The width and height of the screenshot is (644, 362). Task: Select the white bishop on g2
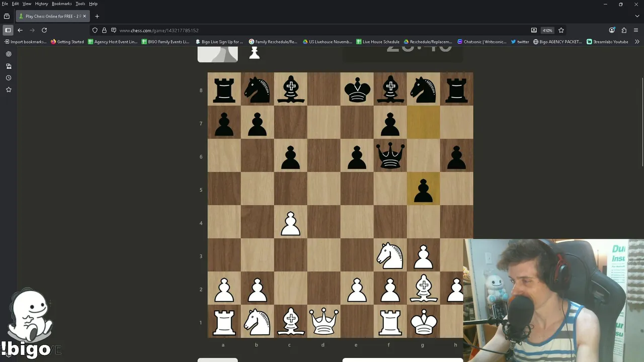coord(424,288)
